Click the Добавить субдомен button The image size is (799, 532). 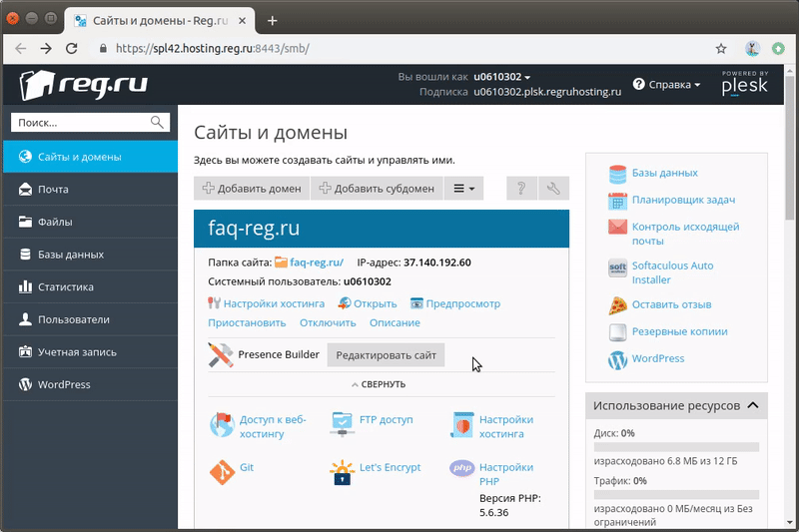tap(377, 189)
